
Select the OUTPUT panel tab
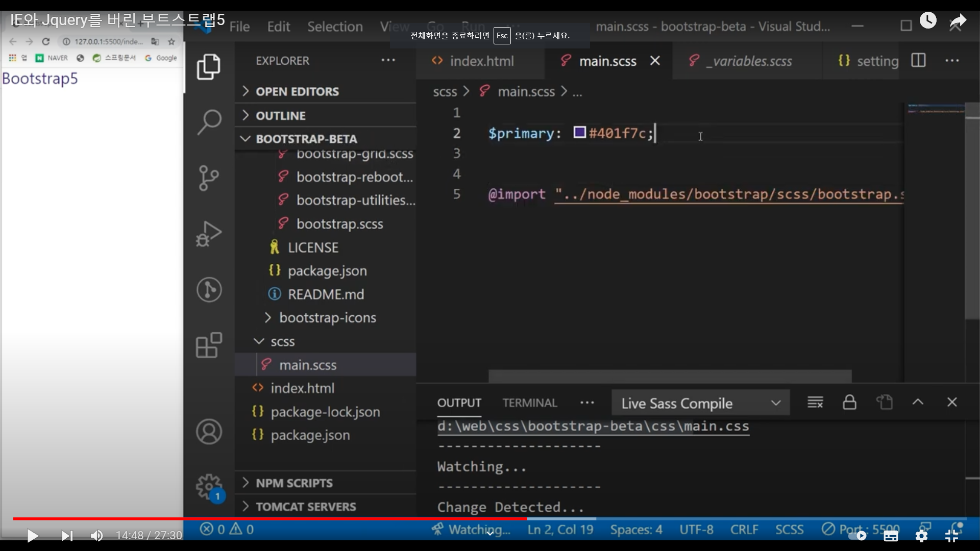[459, 403]
